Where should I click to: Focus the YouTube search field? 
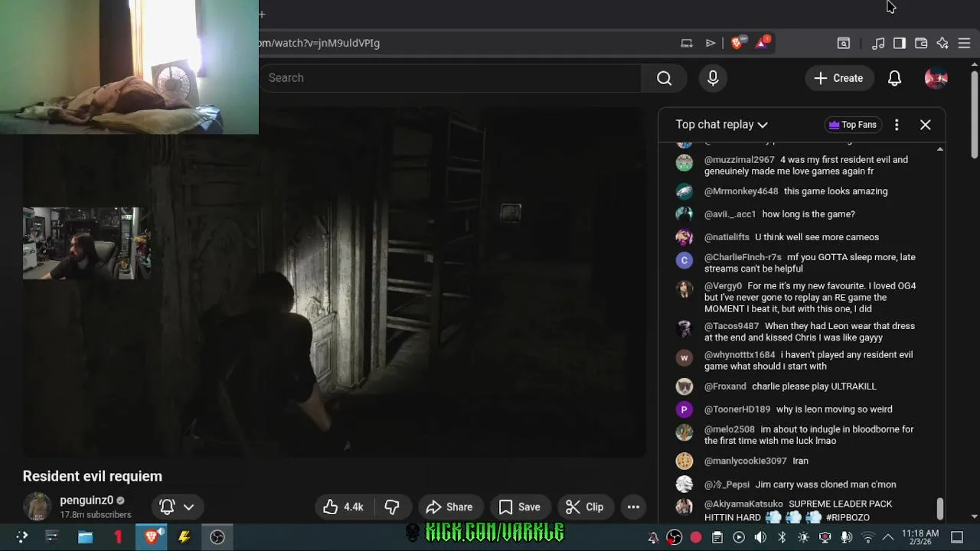pyautogui.click(x=450, y=78)
